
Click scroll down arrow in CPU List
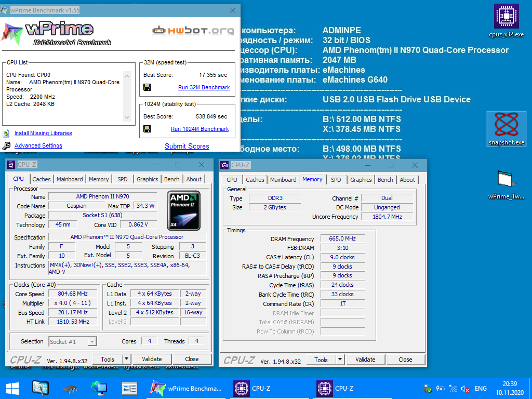127,117
